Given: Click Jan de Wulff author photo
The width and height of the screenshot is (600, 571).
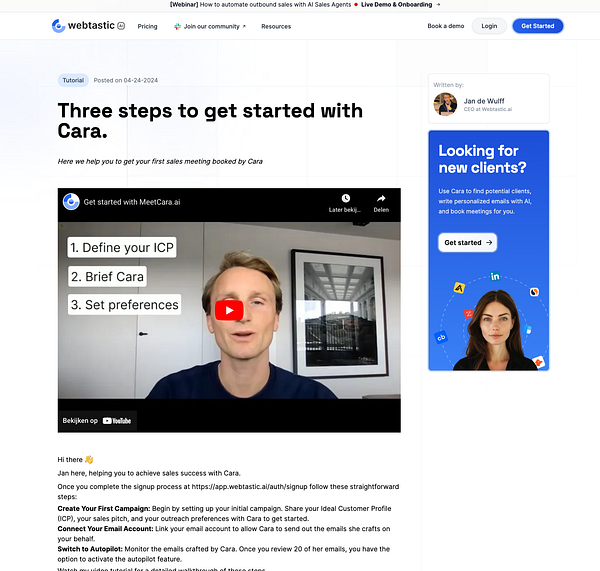Looking at the screenshot, I should pyautogui.click(x=445, y=104).
